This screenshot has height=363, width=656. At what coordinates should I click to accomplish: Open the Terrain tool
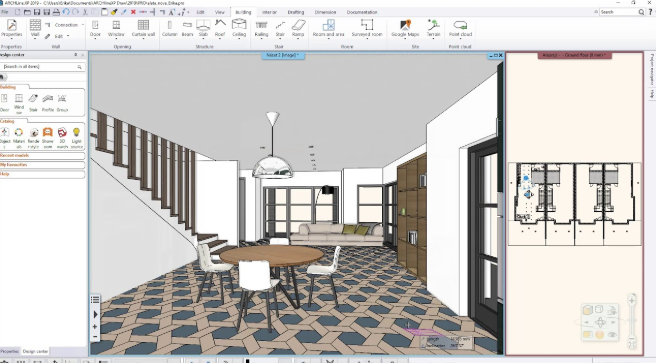[x=433, y=28]
